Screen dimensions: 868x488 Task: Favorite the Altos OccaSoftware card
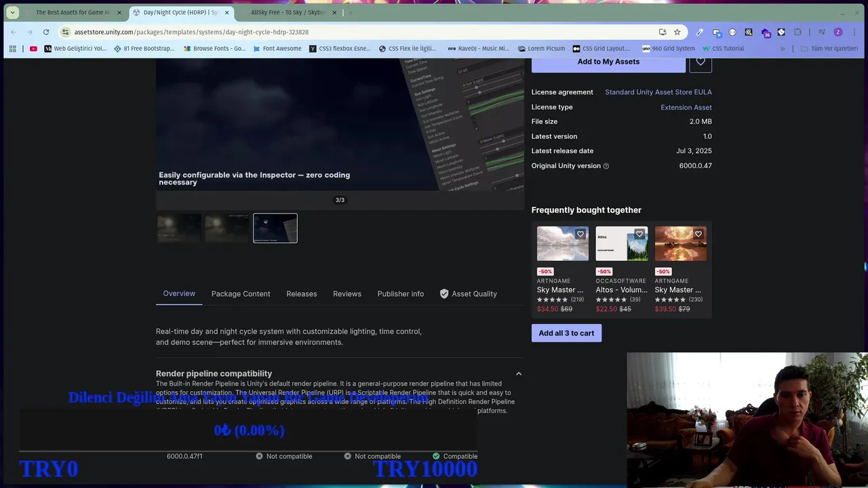click(x=639, y=234)
